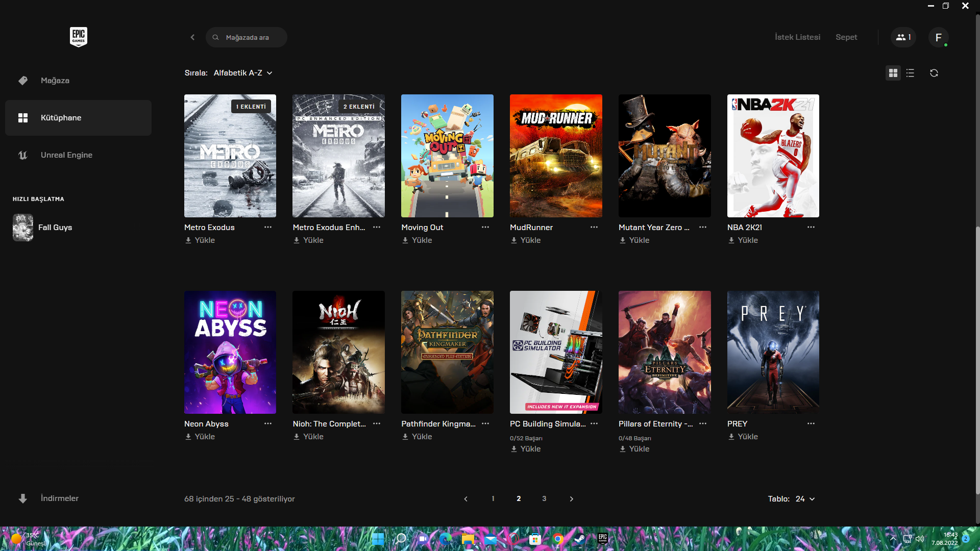Open more options for Nioh
Viewport: 980px width, 551px height.
(x=377, y=423)
